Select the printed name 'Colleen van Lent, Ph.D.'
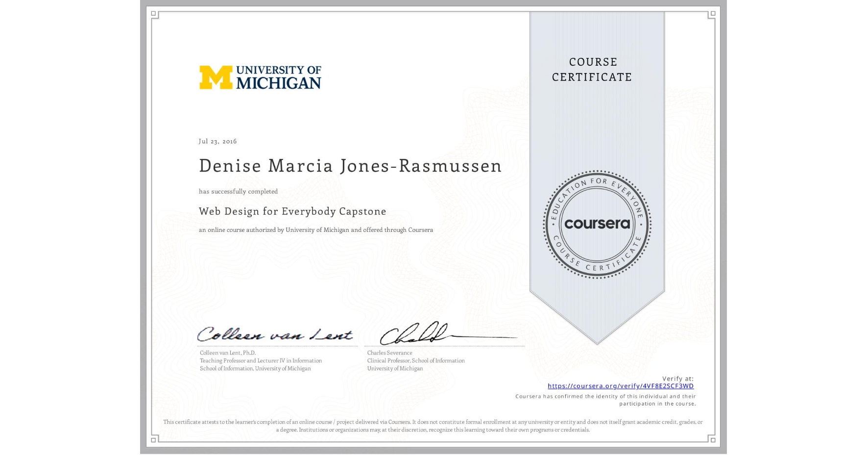868x455 pixels. pyautogui.click(x=228, y=353)
